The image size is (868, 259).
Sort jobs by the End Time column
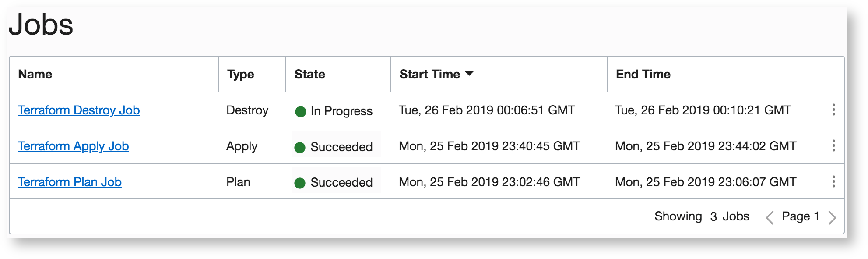click(x=643, y=75)
